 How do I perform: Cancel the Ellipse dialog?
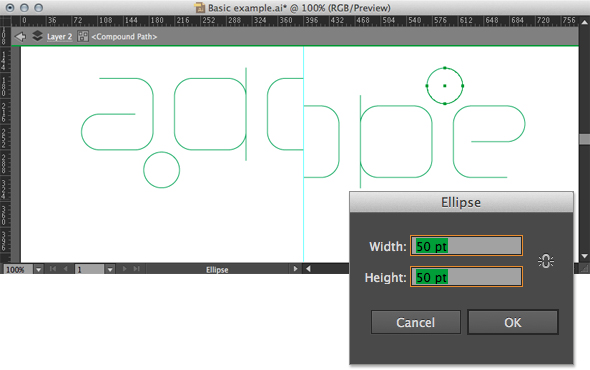pos(415,322)
